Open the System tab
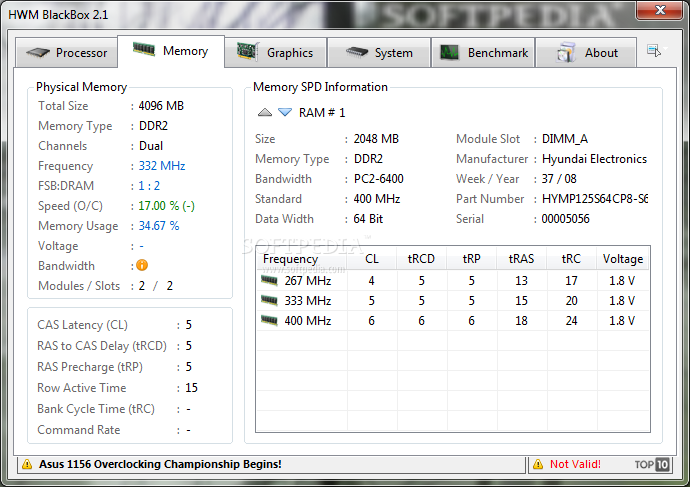690x487 pixels. coord(379,53)
